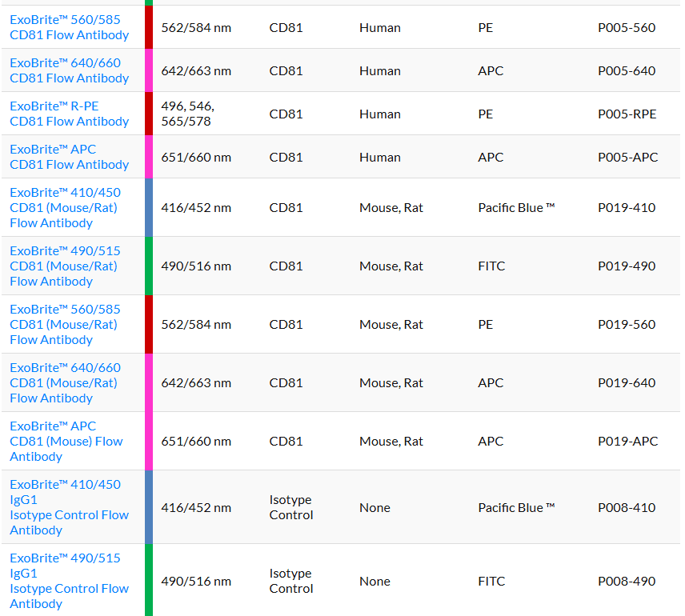Click Isotype Control in P008-490 row

point(291,581)
